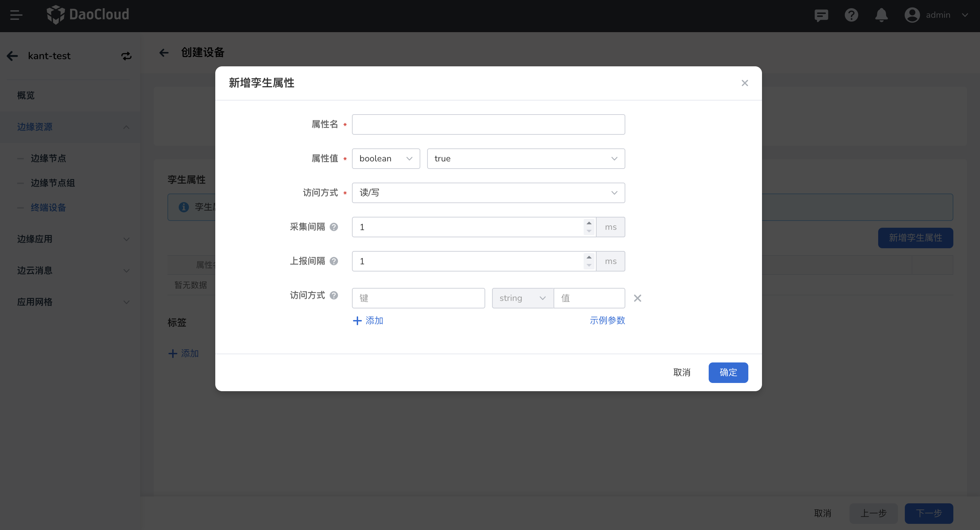The width and height of the screenshot is (980, 530).
Task: Open the 读/写 access mode dropdown
Action: (488, 193)
